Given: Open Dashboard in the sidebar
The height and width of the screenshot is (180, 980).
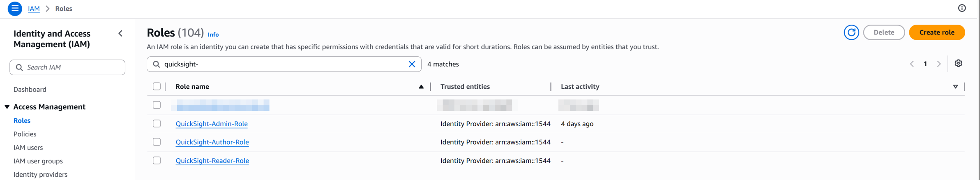Looking at the screenshot, I should pyautogui.click(x=30, y=90).
